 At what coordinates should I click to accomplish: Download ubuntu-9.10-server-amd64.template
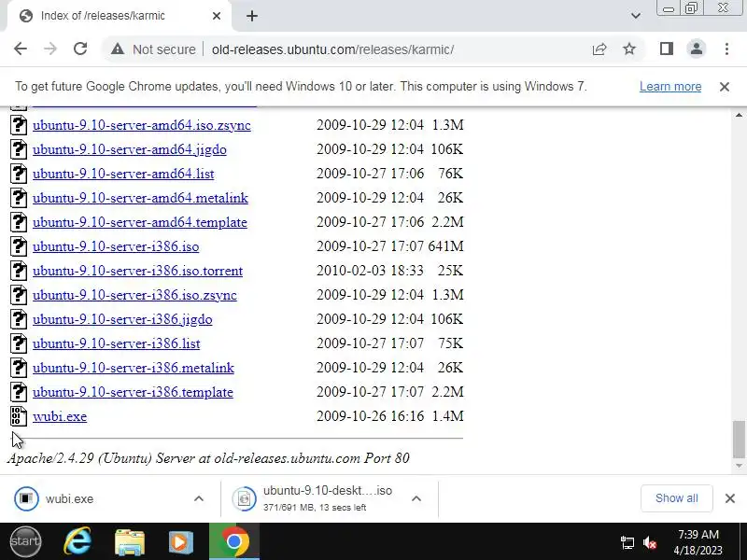pyautogui.click(x=139, y=222)
